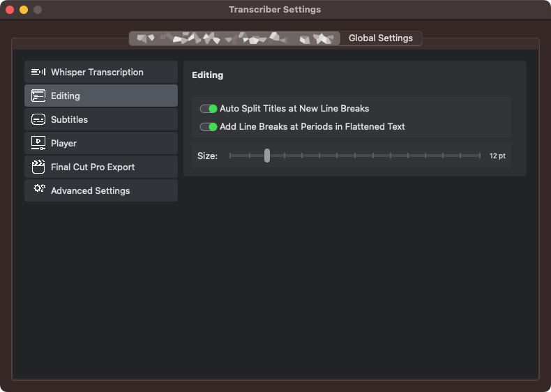The width and height of the screenshot is (551, 392).
Task: Click the Size: label
Action: pyautogui.click(x=207, y=156)
